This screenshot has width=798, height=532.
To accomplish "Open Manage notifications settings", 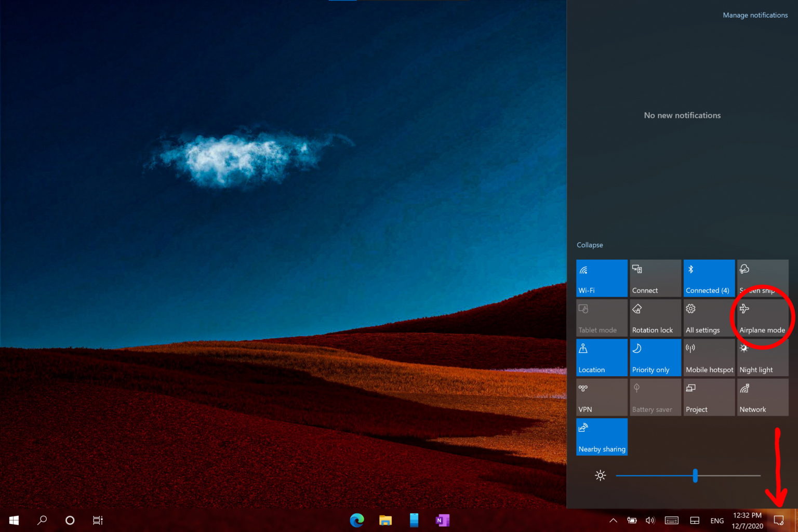I will click(755, 15).
